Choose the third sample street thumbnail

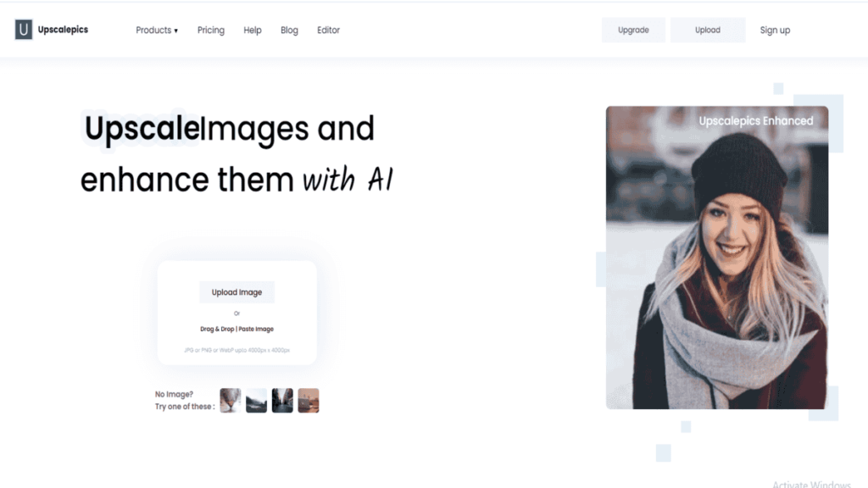pyautogui.click(x=282, y=400)
